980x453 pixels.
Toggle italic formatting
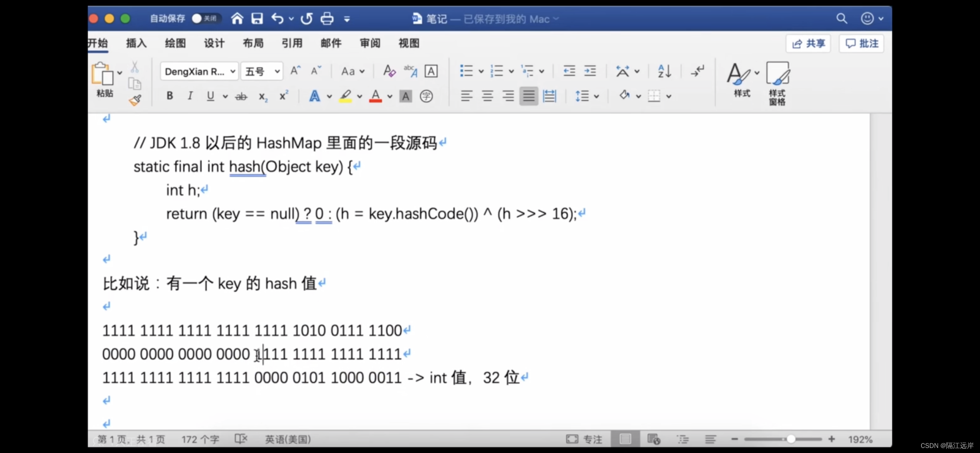[190, 96]
